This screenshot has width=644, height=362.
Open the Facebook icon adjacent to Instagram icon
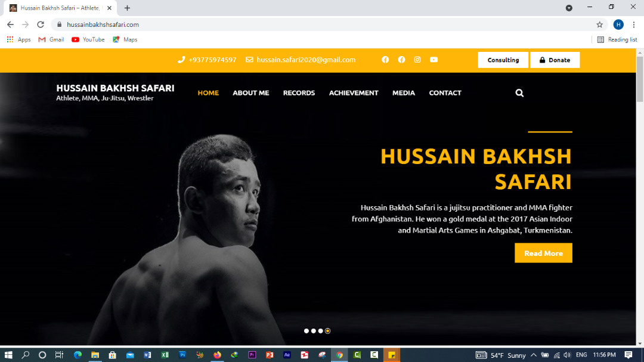(401, 60)
